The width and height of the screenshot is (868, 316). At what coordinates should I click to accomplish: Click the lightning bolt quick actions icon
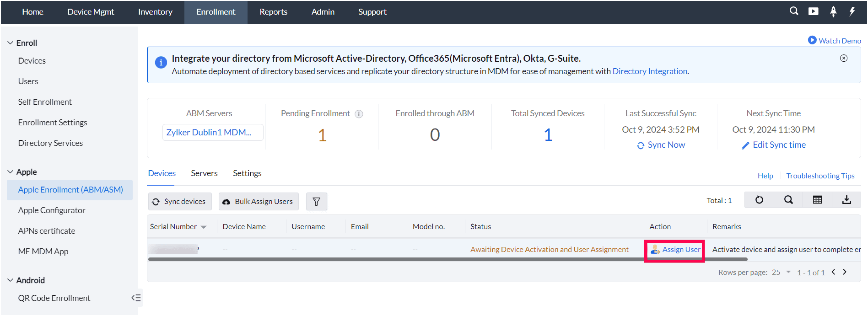pos(852,11)
